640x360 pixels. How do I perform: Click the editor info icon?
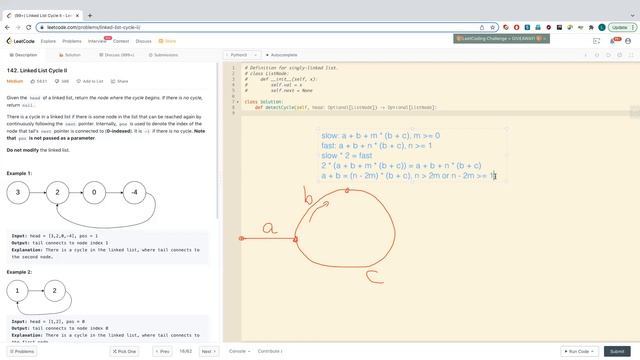[586, 55]
